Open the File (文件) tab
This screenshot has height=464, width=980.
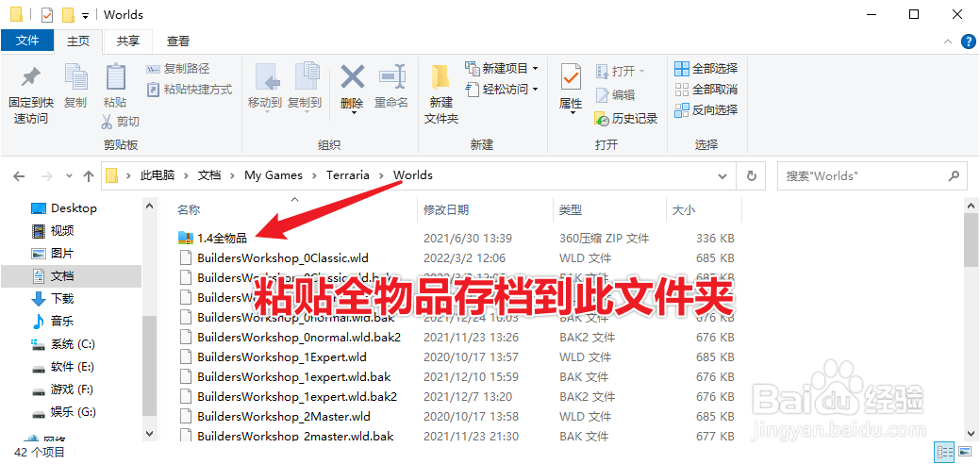pos(26,41)
